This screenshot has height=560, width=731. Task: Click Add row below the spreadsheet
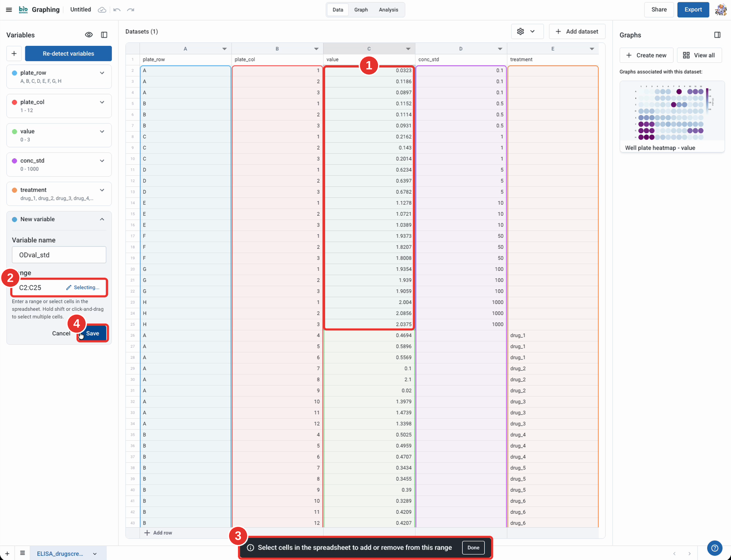coord(158,533)
